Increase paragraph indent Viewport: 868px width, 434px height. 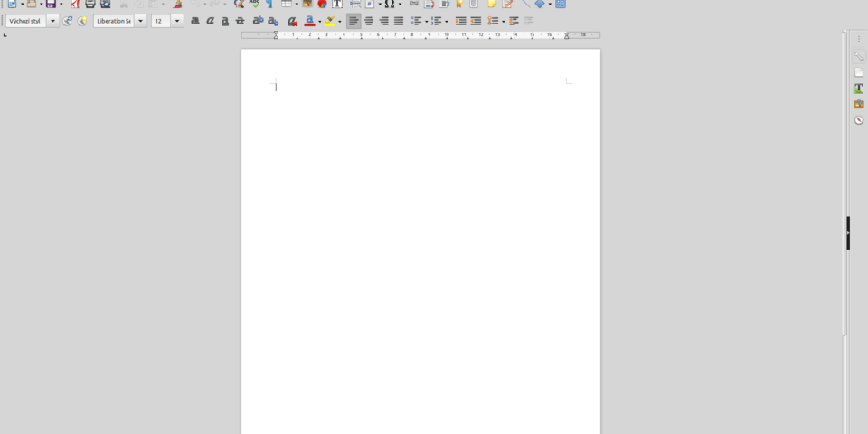point(460,21)
